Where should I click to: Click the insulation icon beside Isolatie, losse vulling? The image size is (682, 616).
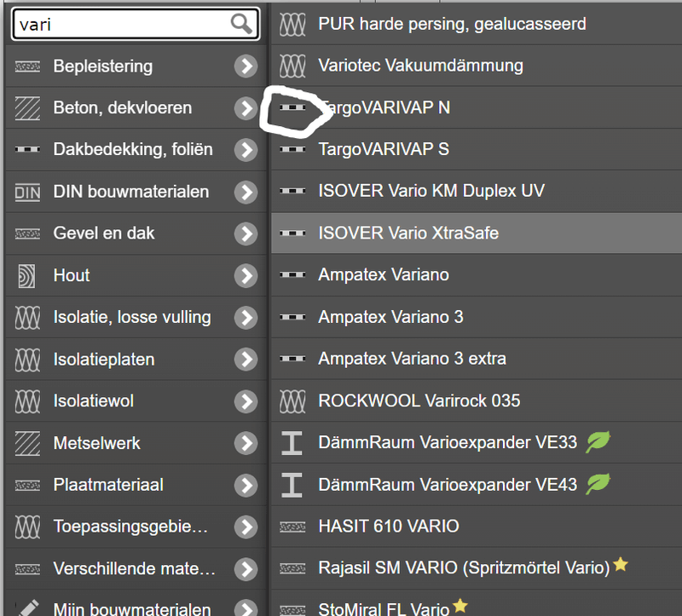pos(28,317)
